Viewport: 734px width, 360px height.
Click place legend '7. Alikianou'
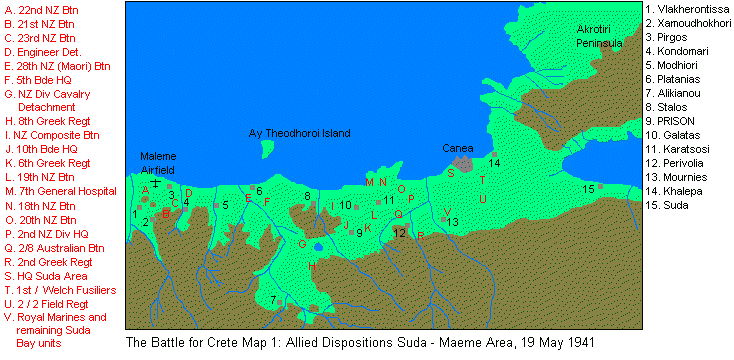tap(673, 93)
